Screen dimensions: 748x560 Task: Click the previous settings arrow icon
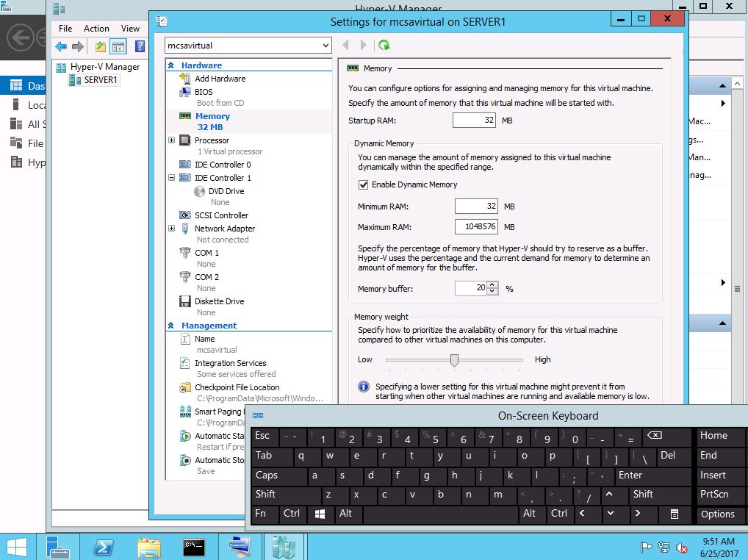[x=346, y=46]
